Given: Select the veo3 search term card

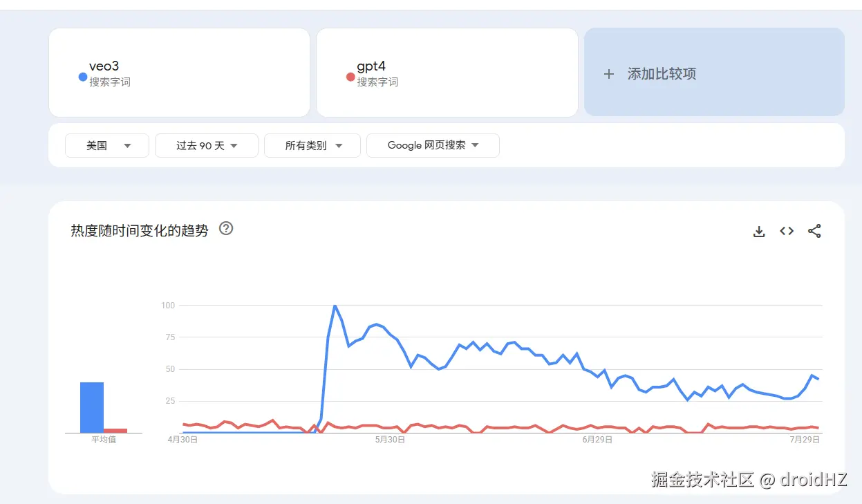Looking at the screenshot, I should point(179,73).
